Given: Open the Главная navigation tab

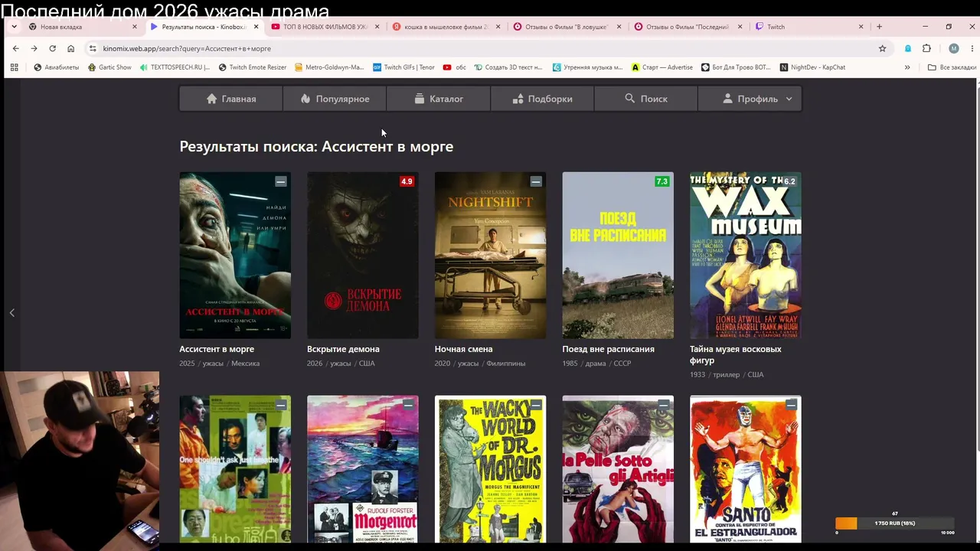Looking at the screenshot, I should tap(231, 99).
